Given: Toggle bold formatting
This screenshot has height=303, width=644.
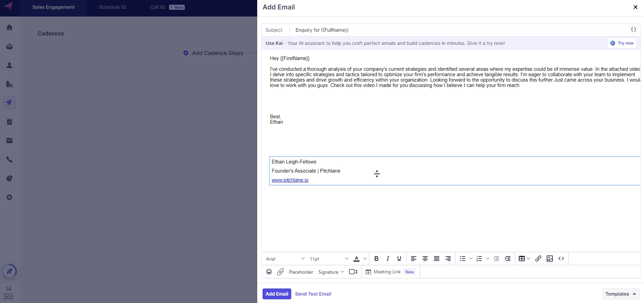Looking at the screenshot, I should [x=376, y=259].
